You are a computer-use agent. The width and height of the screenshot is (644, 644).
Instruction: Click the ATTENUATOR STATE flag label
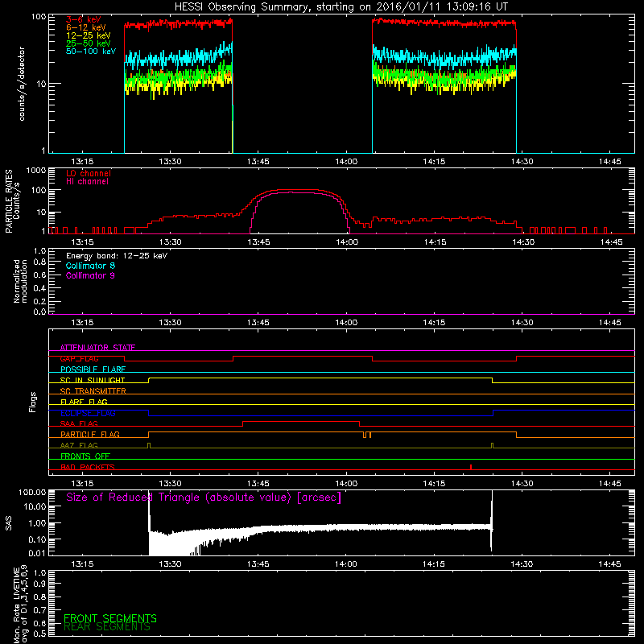tap(97, 348)
